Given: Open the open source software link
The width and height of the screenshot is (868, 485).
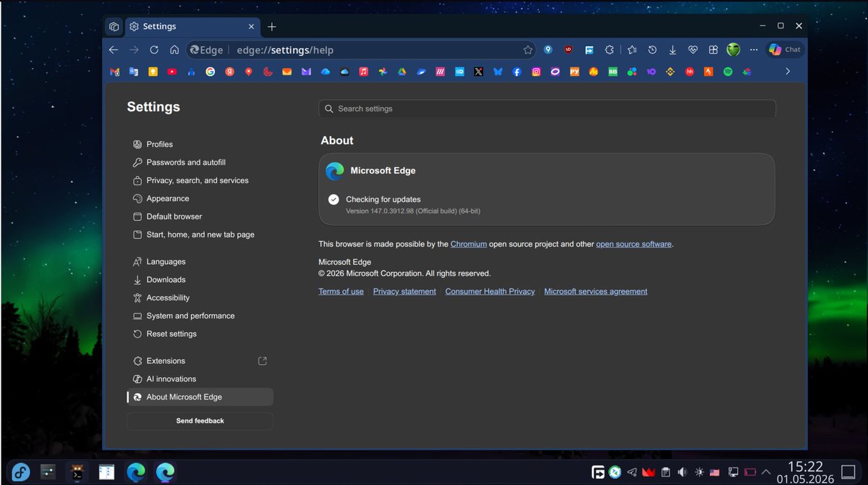Looking at the screenshot, I should 634,244.
